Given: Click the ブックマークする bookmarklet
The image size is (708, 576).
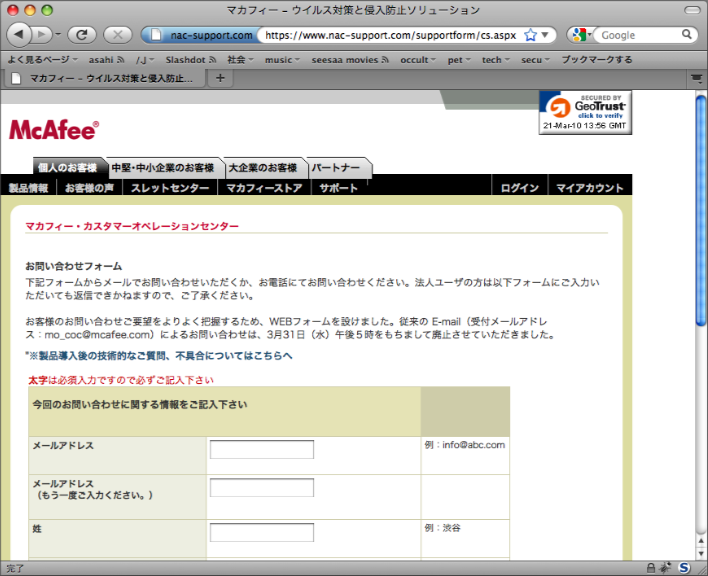Looking at the screenshot, I should 596,60.
